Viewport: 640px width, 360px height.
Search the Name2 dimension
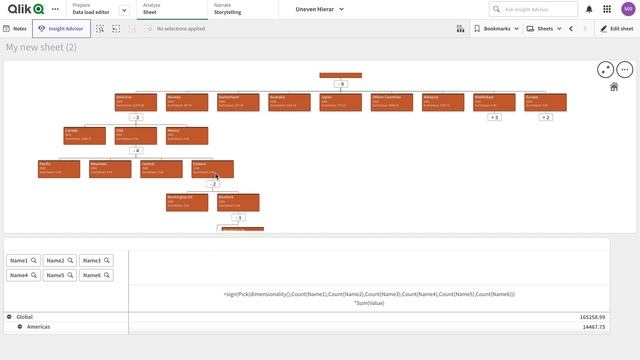click(60, 260)
